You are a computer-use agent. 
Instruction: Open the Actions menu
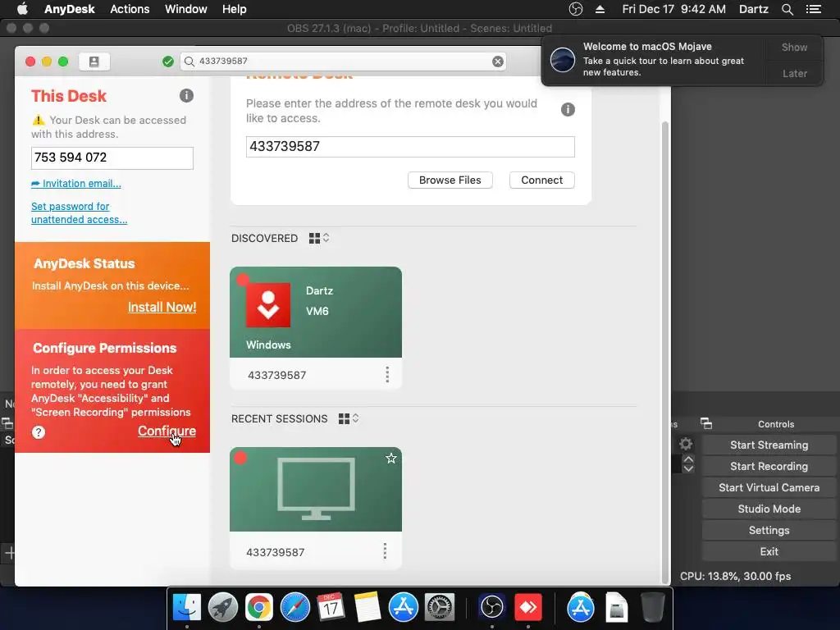(x=130, y=9)
